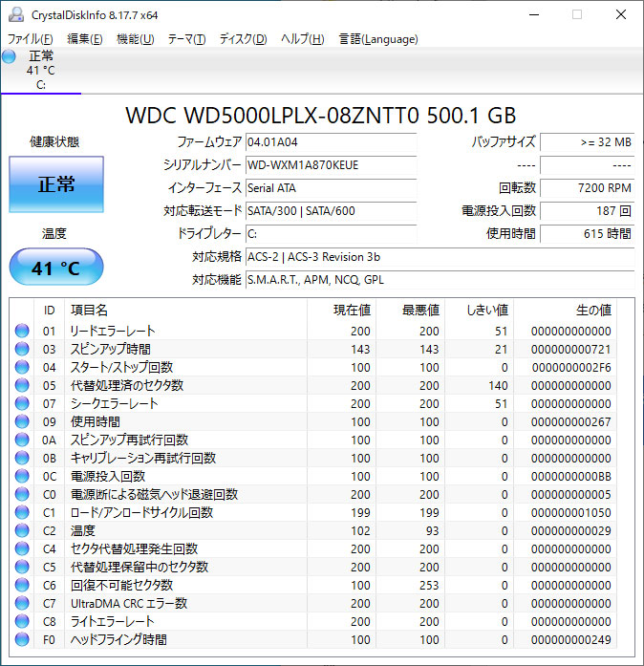The image size is (644, 666).
Task: Open the テーマ(T) menu
Action: click(x=186, y=39)
